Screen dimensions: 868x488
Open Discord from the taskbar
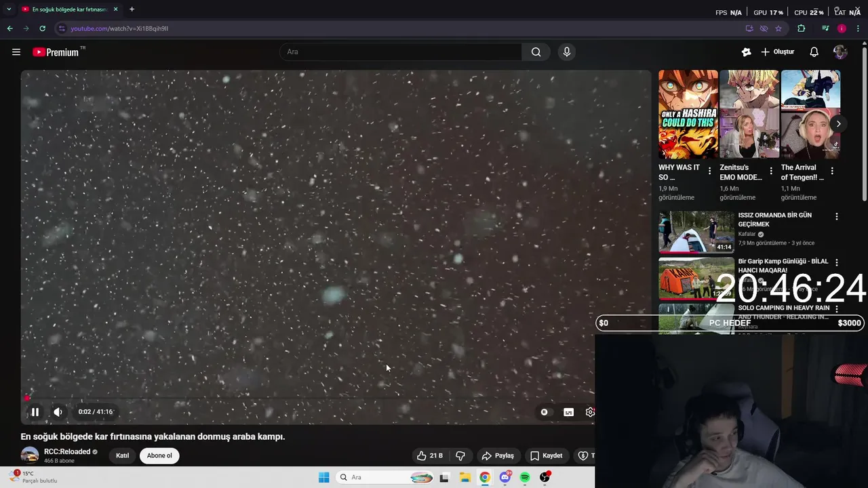(505, 478)
